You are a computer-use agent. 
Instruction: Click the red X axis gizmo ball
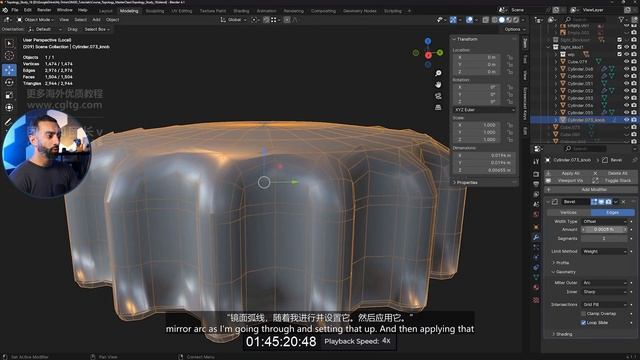428,55
